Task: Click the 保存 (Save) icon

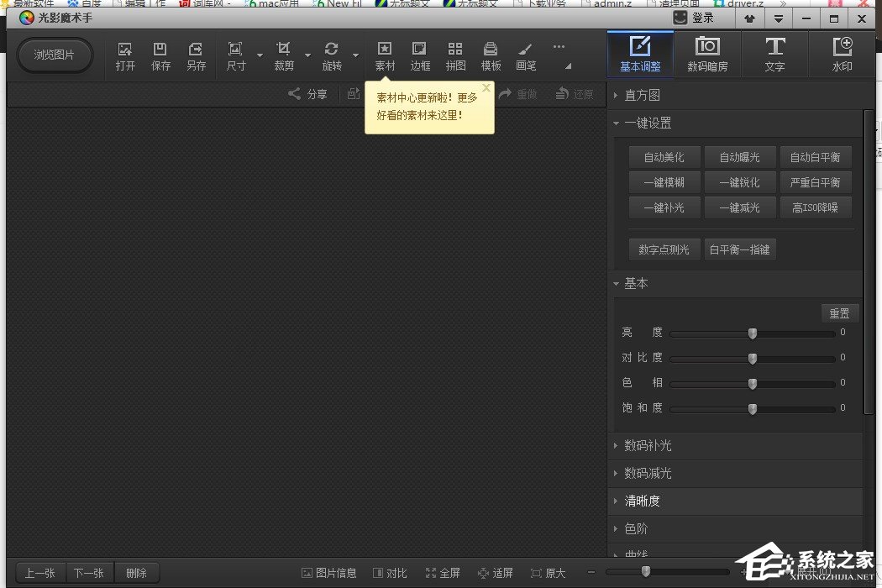Action: tap(160, 55)
